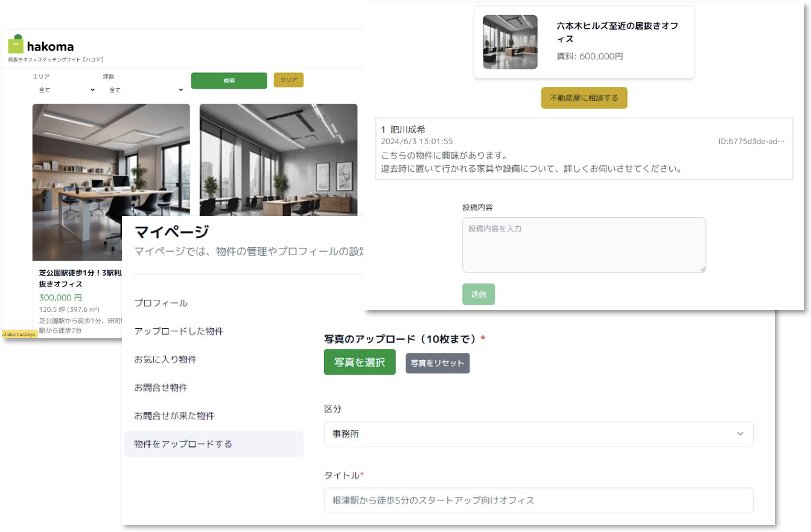811x532 pixels.
Task: Open the エリア area filter dropdown
Action: point(66,89)
